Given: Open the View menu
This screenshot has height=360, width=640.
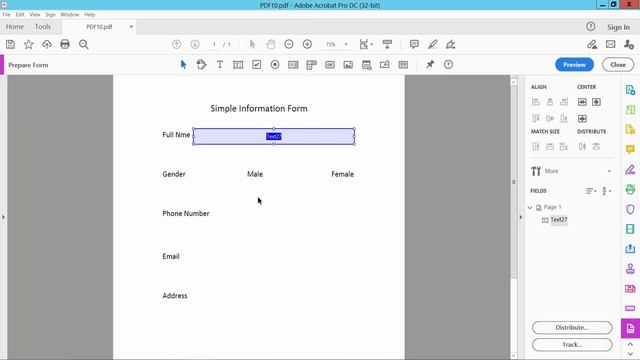Looking at the screenshot, I should pos(35,14).
